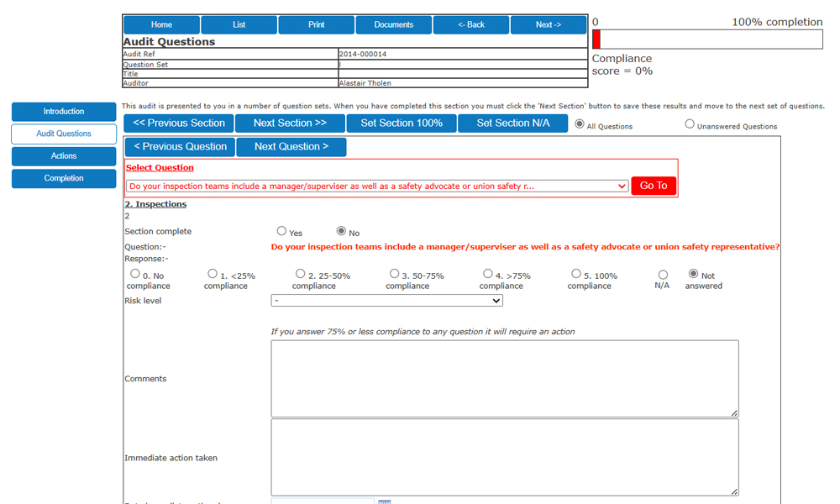The width and height of the screenshot is (840, 504).
Task: Open the Risk level dropdown
Action: 386,300
